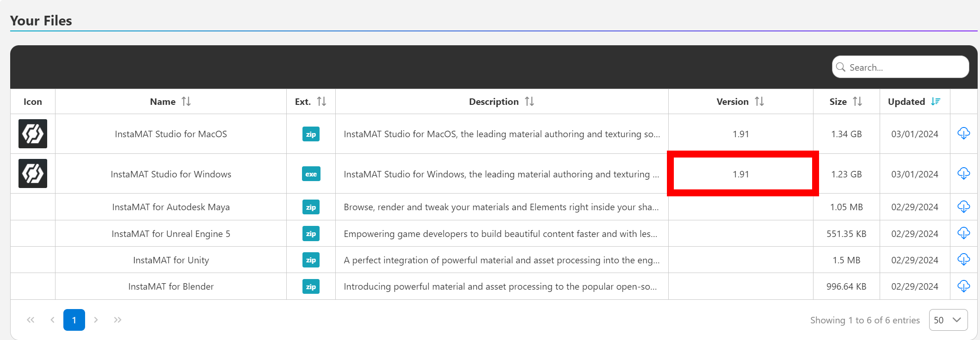980x340 pixels.
Task: Click the InstaMAT logo in Windows row
Action: pyautogui.click(x=33, y=174)
